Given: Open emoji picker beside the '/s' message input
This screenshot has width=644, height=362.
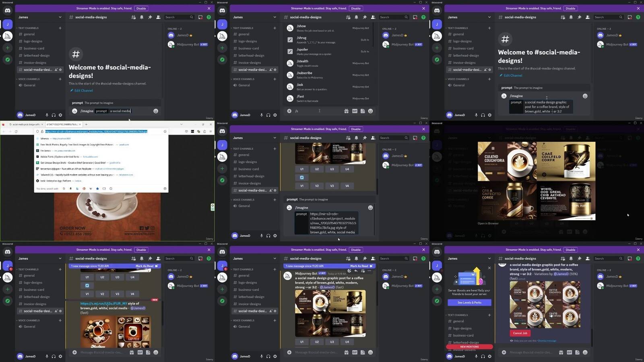Looking at the screenshot, I should pos(370,111).
